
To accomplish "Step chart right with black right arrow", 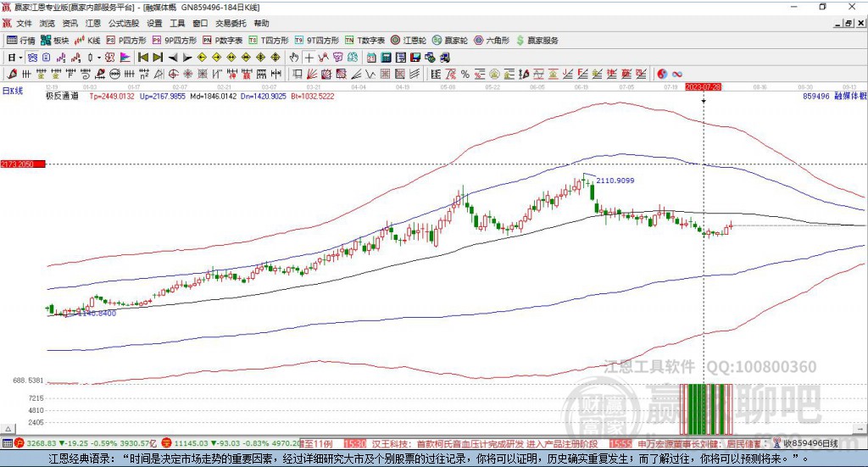I will (187, 58).
